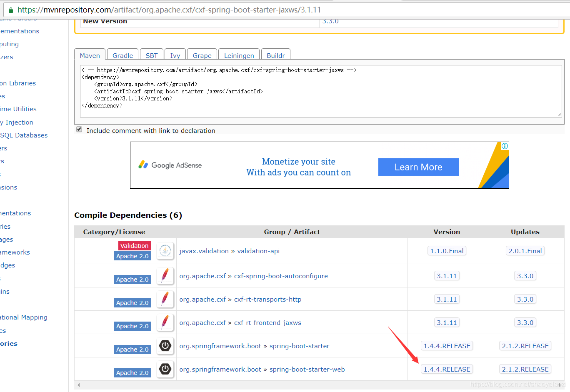Switch to the Gradle tab
This screenshot has height=392, width=570.
(122, 55)
